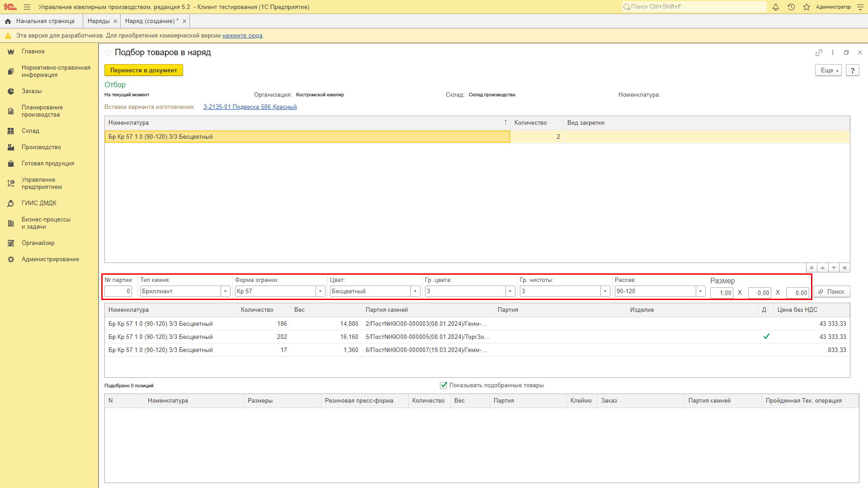Open form's three-dot menu icon

833,52
